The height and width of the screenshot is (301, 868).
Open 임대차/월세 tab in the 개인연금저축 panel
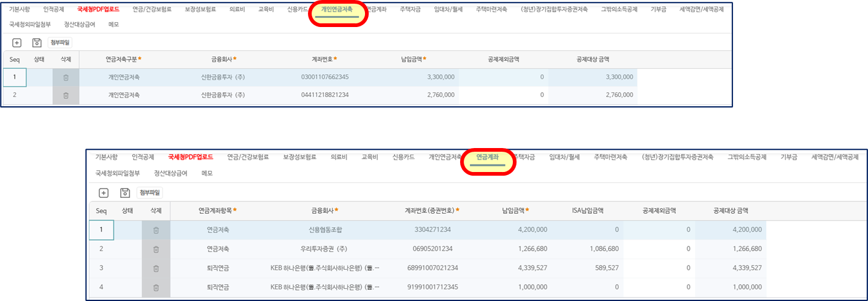pyautogui.click(x=448, y=10)
